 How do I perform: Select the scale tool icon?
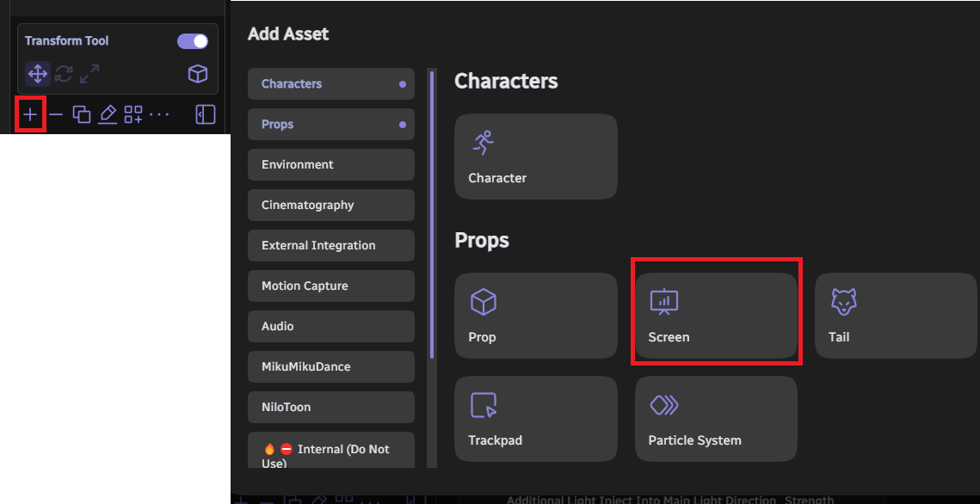(89, 74)
